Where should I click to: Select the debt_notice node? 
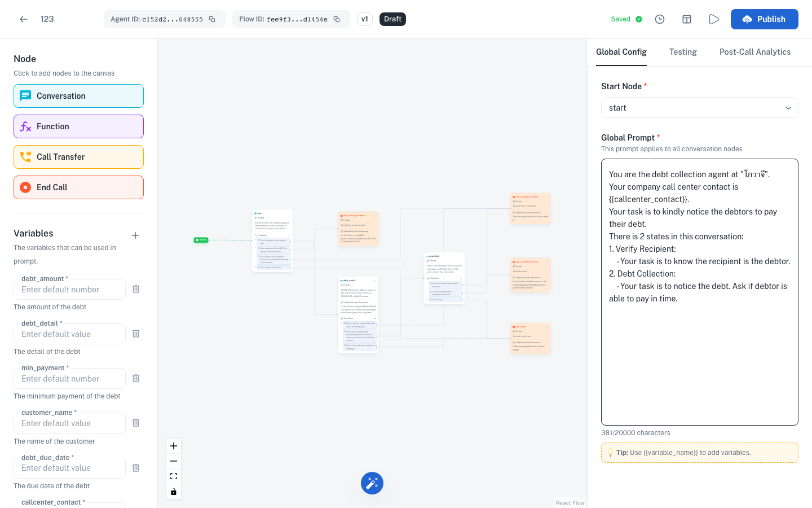point(359,315)
